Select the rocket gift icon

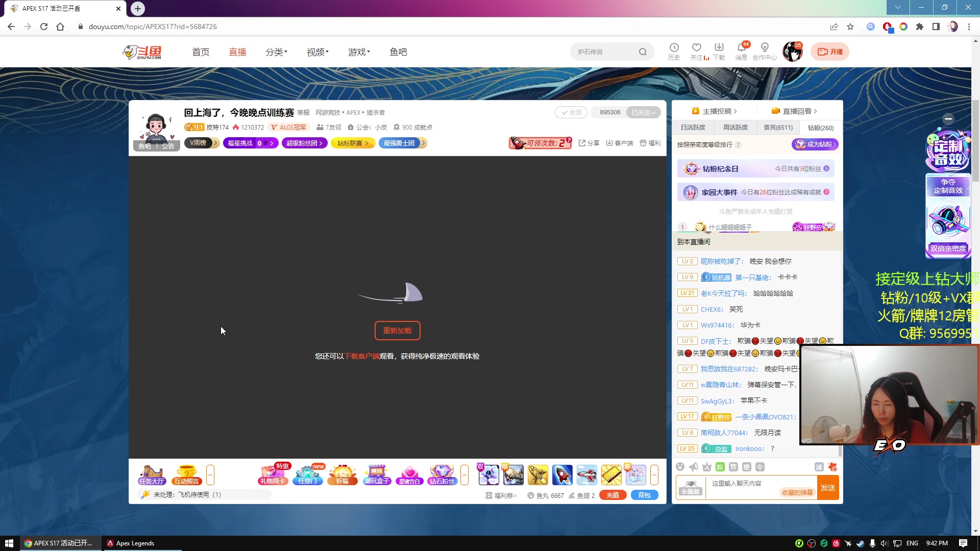click(562, 474)
